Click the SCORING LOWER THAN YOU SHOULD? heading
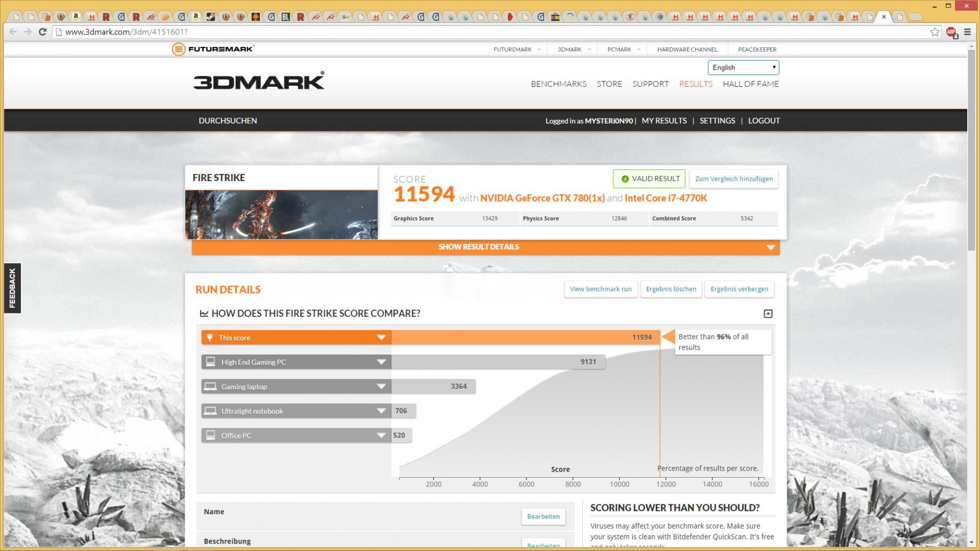980x551 pixels. coord(675,508)
